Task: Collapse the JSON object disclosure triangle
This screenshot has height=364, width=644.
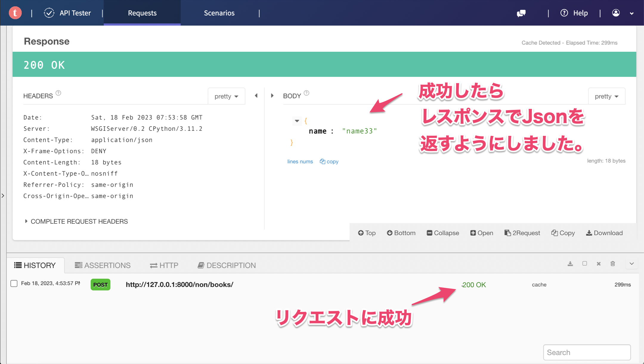Action: (x=297, y=121)
